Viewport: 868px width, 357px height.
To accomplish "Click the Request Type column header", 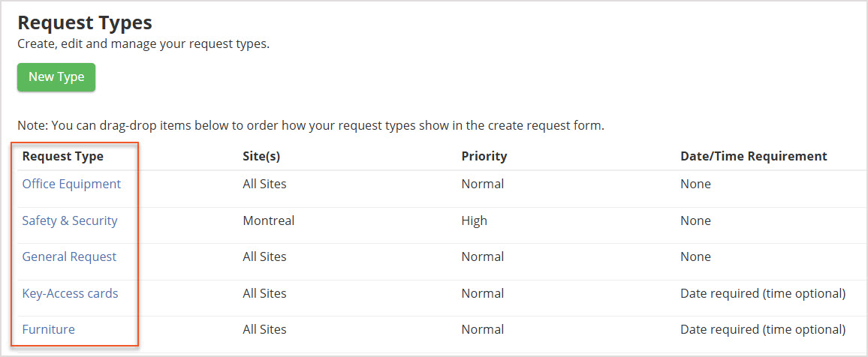I will tap(63, 157).
